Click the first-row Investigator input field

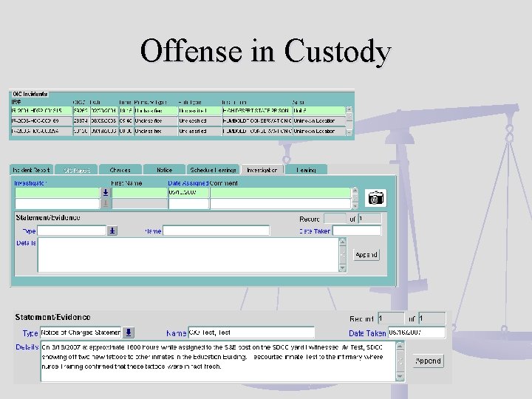coord(58,192)
